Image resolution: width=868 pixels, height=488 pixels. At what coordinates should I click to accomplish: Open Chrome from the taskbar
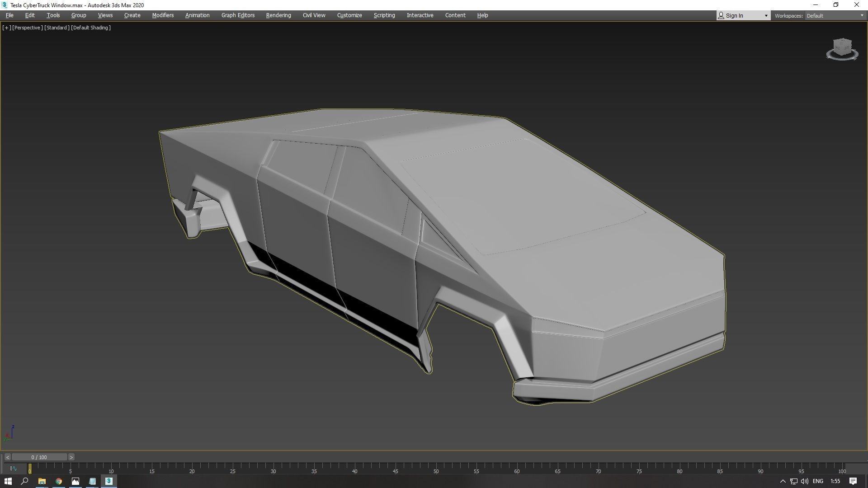59,481
